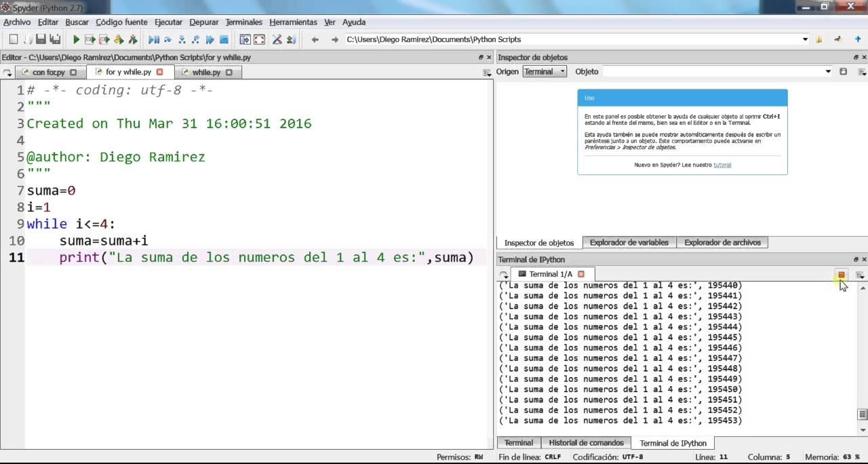
Task: Click Run cell and advance icon
Action: point(104,39)
